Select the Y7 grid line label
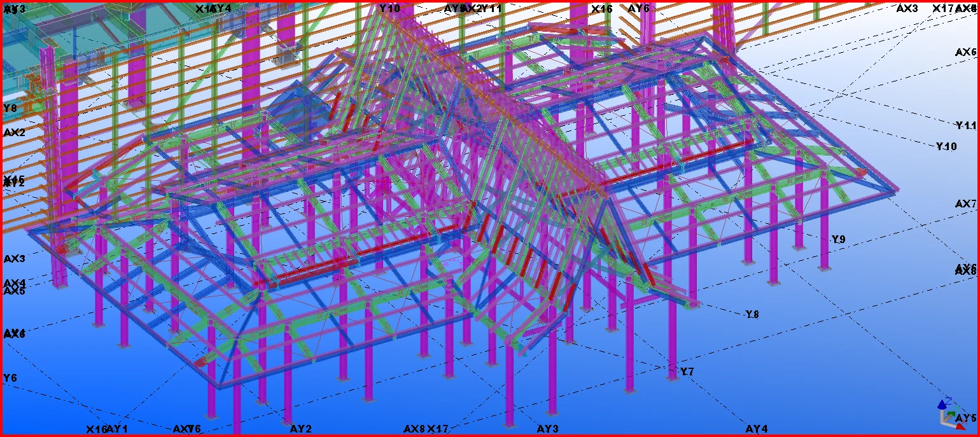This screenshot has height=437, width=980. (687, 371)
